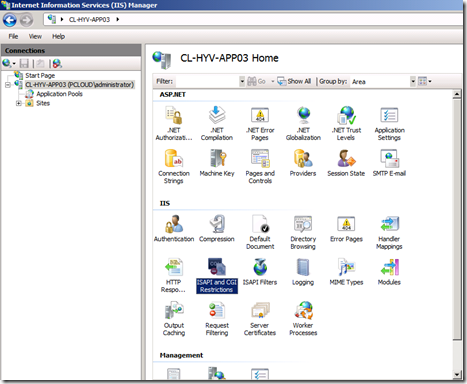
Task: Click the Up icon in Connections toolbar
Action: tap(40, 63)
